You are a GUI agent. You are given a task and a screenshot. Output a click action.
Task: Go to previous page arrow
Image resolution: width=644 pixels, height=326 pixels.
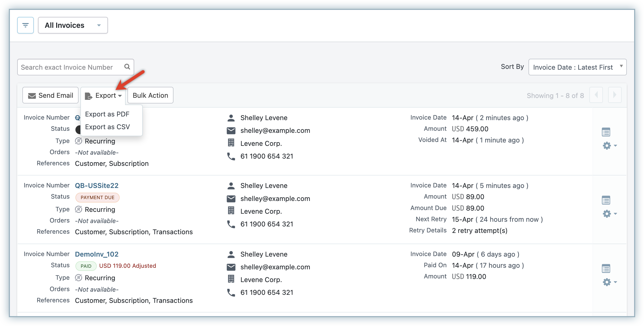pos(596,95)
